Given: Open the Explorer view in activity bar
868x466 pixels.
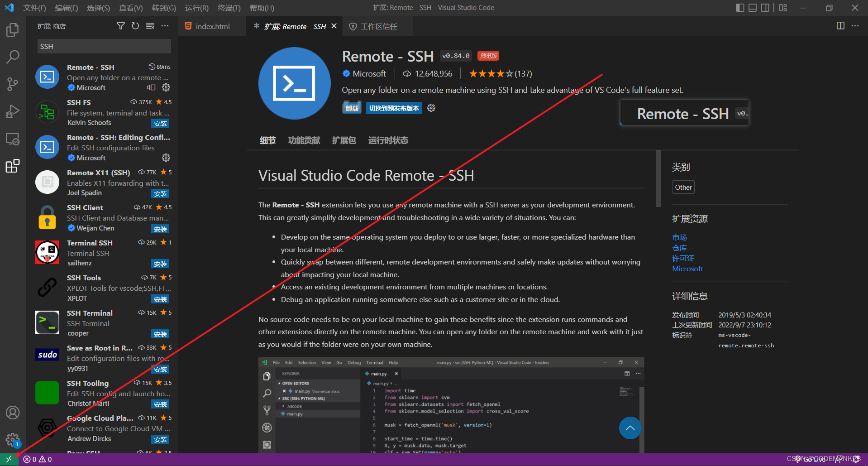Looking at the screenshot, I should 13,30.
